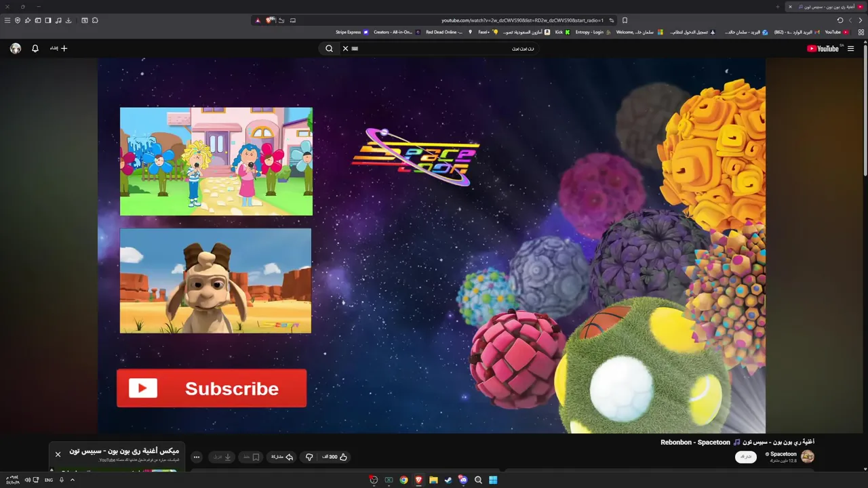The image size is (868, 488).
Task: Open the Discord taskbar icon
Action: point(463,480)
